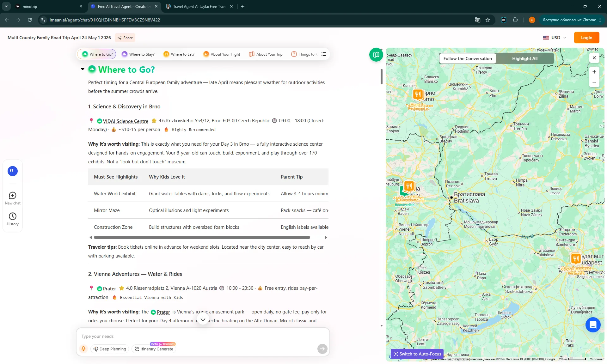Click the Budapest restaurant map marker
The width and height of the screenshot is (607, 364).
[x=576, y=258]
